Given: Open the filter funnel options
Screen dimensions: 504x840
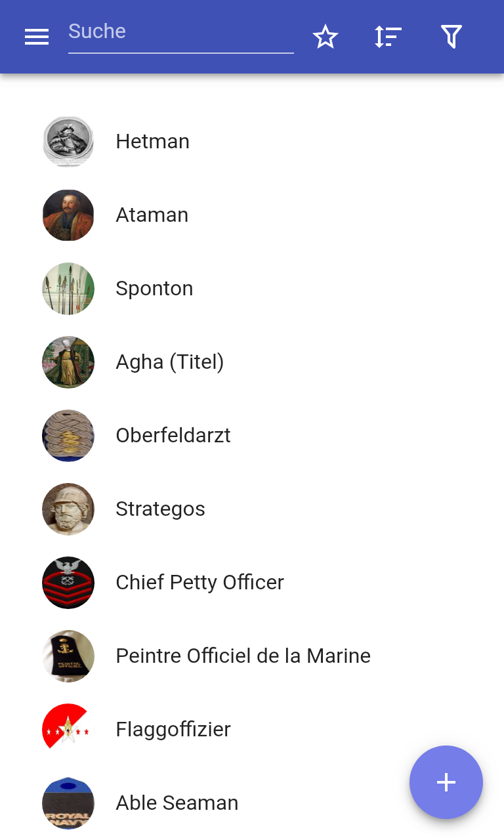Looking at the screenshot, I should tap(451, 37).
